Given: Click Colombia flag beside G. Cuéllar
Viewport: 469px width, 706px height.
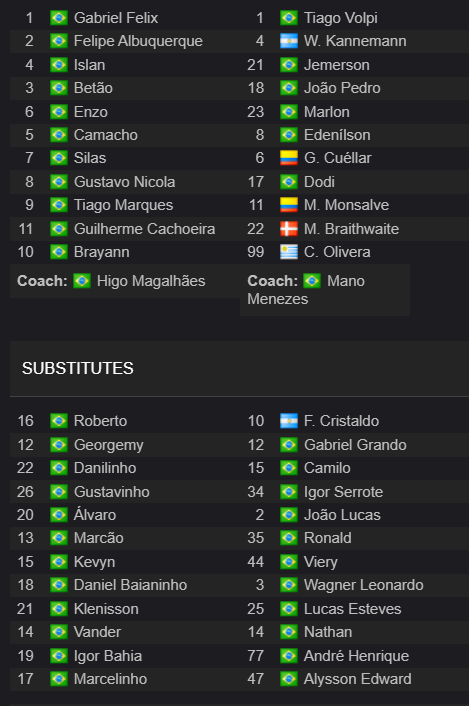Looking at the screenshot, I should (x=289, y=158).
